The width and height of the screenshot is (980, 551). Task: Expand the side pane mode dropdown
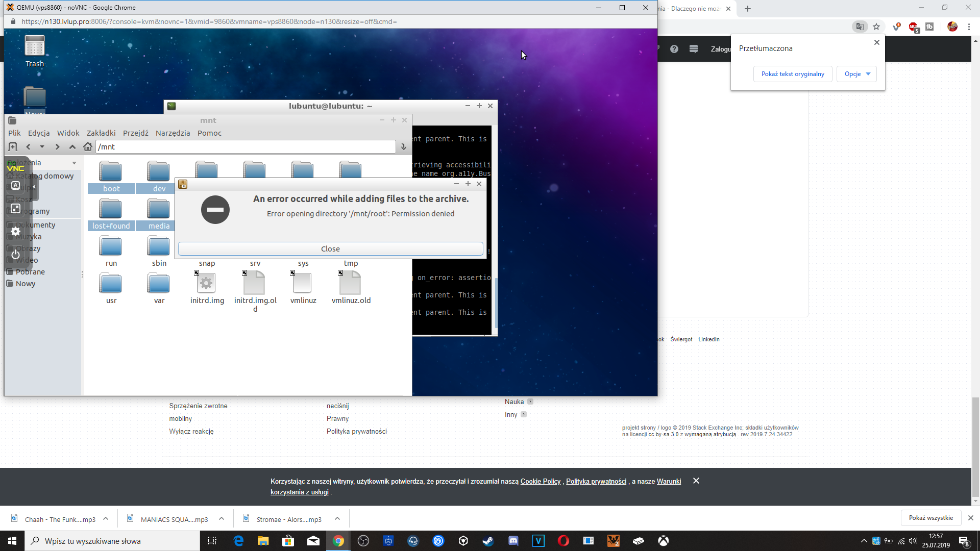pos(74,163)
